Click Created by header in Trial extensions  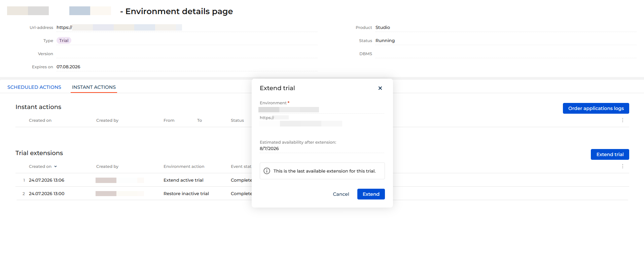pyautogui.click(x=107, y=167)
